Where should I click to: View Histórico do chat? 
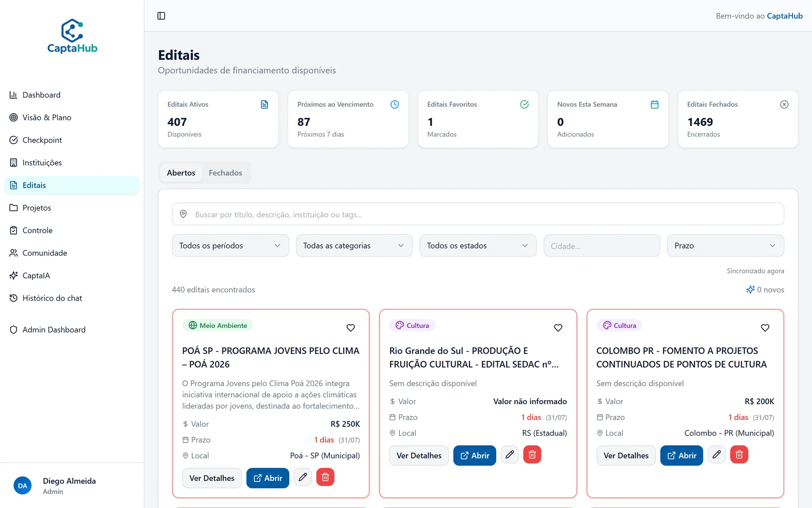pos(72,298)
